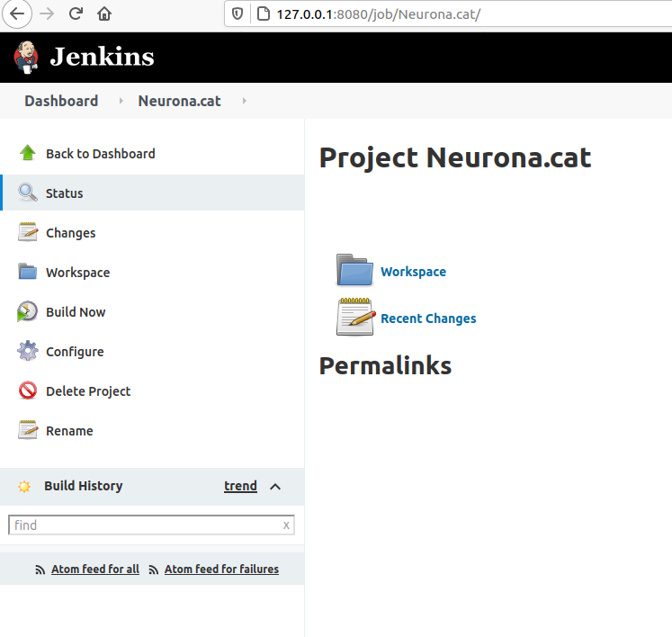Click the Configure gear icon
672x637 pixels.
(x=28, y=351)
